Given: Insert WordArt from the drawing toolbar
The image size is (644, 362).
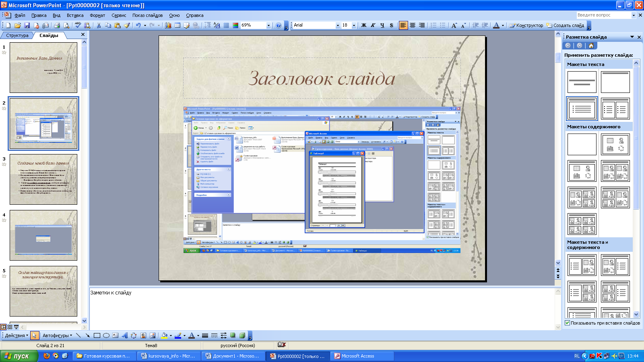Looking at the screenshot, I should tap(125, 335).
